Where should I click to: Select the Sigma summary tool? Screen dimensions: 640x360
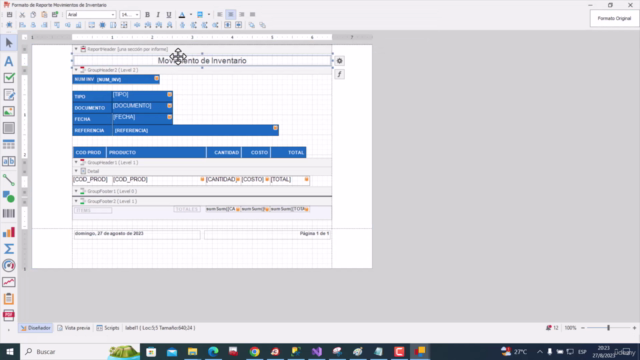tap(9, 249)
